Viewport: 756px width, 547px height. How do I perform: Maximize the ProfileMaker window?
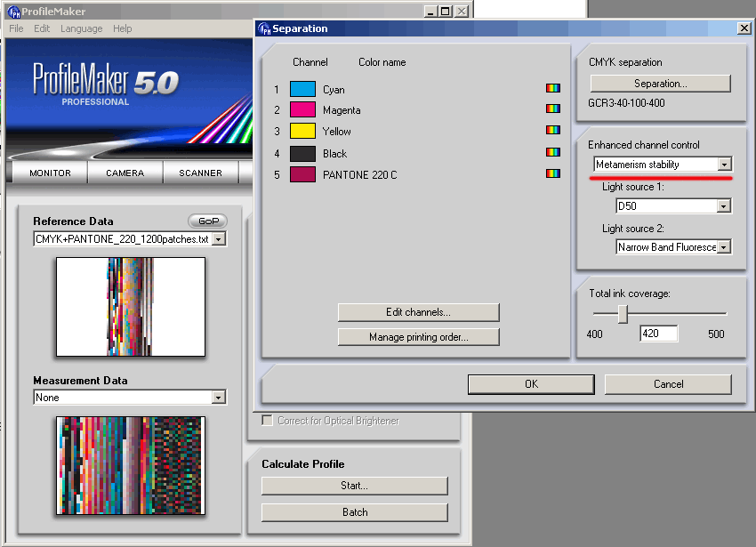(446, 12)
